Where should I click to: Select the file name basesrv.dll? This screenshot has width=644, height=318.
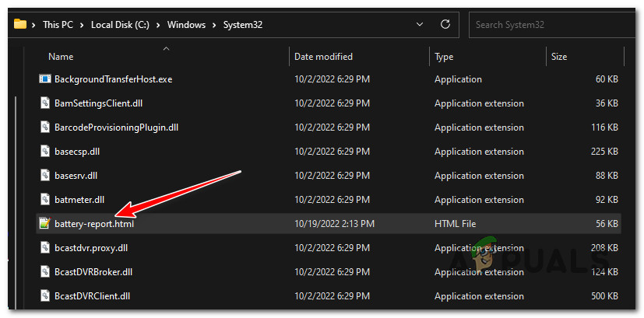pos(76,176)
